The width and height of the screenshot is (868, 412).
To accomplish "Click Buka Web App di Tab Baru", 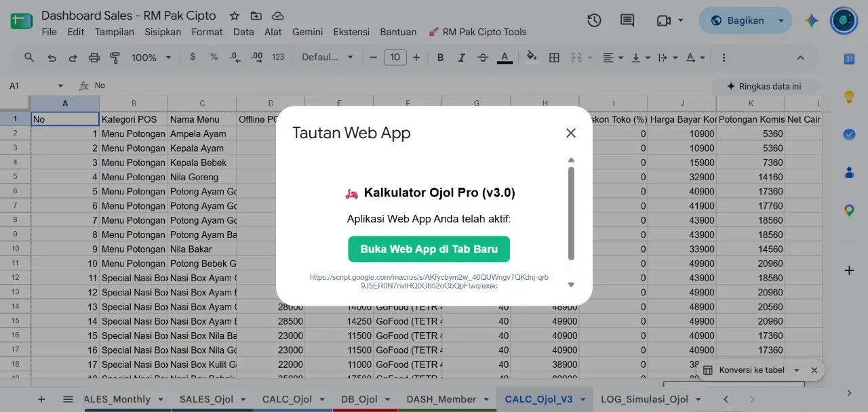I will point(429,249).
